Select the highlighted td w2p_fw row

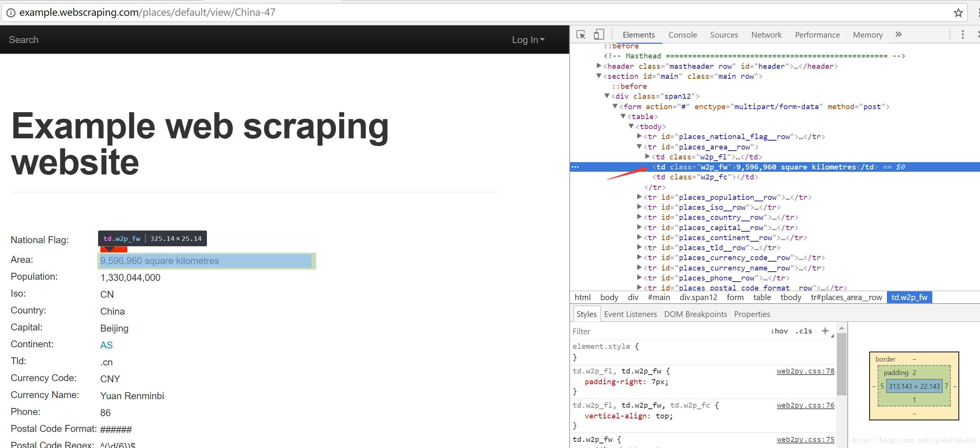(x=775, y=167)
